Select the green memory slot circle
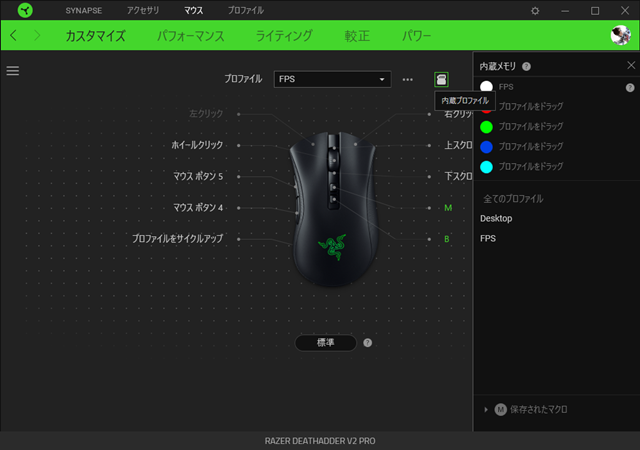Screen dimensions: 640x450 click(x=486, y=127)
